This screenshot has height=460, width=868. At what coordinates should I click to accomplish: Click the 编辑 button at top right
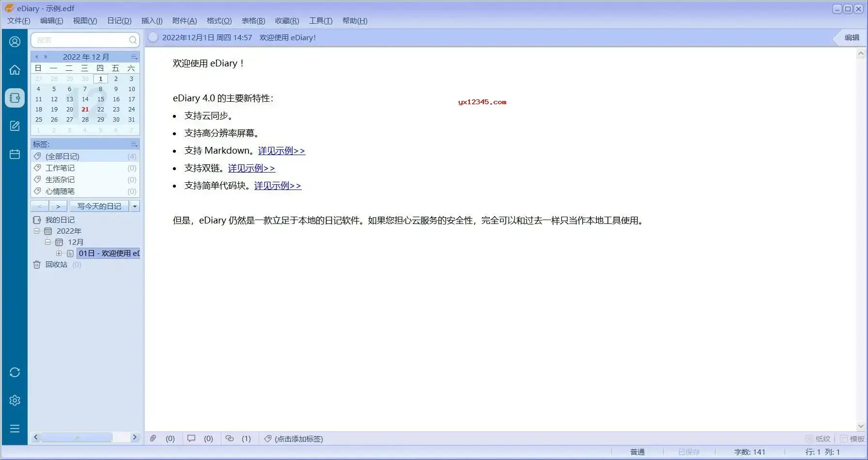click(852, 37)
